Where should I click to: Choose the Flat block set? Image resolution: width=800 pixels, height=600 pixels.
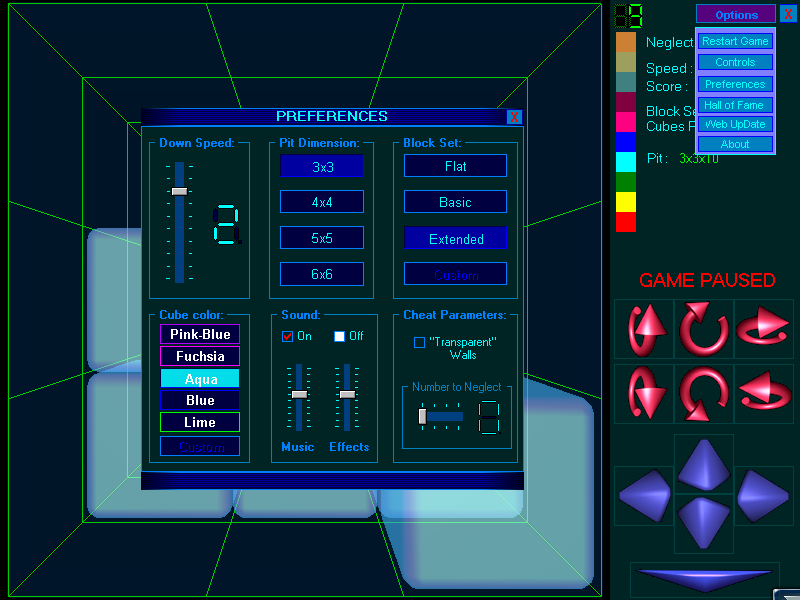click(456, 166)
